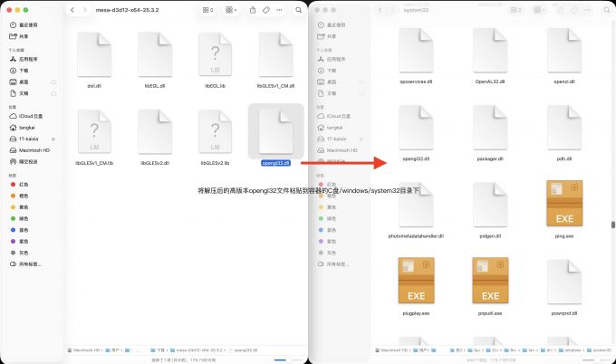Image resolution: width=616 pixels, height=364 pixels.
Task: Open view mode switcher in system32 window
Action: tap(515, 10)
